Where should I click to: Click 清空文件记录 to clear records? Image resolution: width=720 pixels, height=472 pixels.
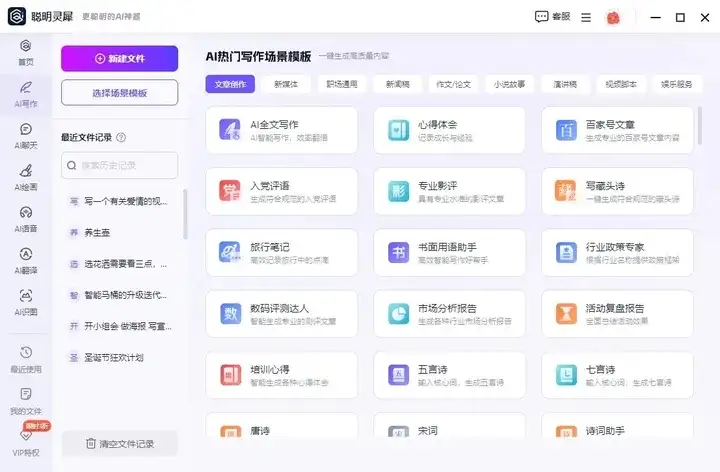click(x=119, y=443)
